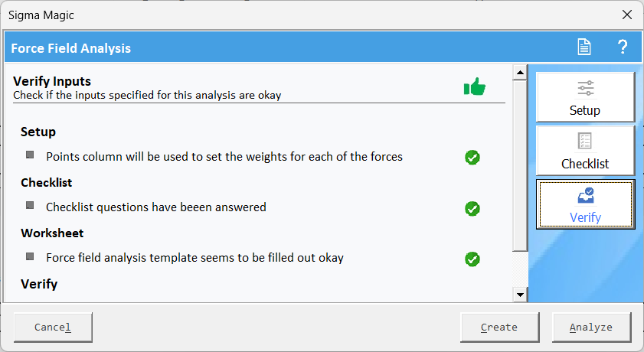
Task: Open help via the question mark icon
Action: click(623, 47)
